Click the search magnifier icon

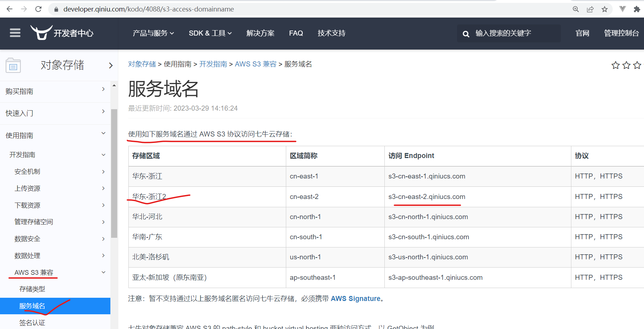(x=466, y=34)
